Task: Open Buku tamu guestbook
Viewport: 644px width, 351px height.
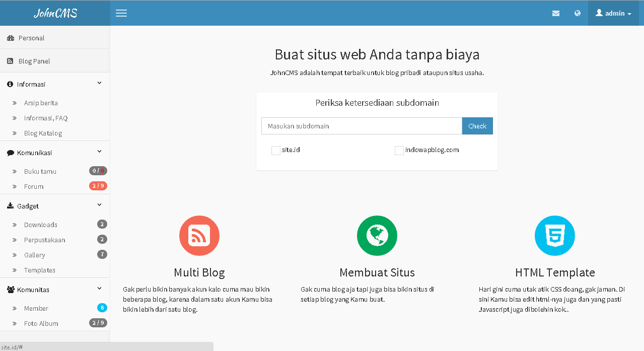Action: 40,171
